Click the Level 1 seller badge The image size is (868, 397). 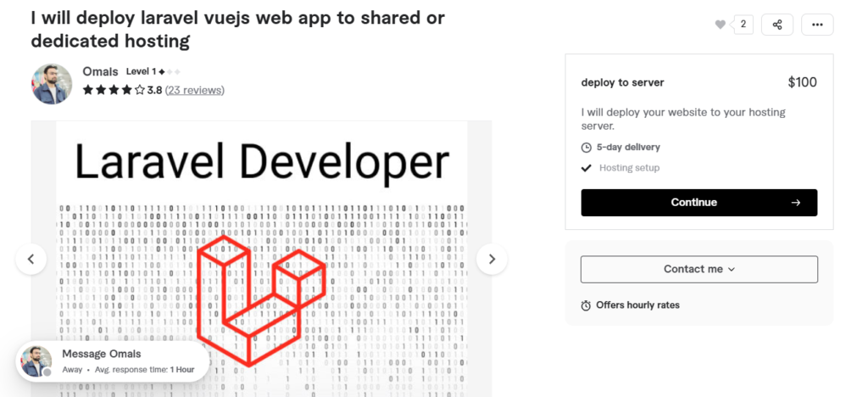(153, 71)
